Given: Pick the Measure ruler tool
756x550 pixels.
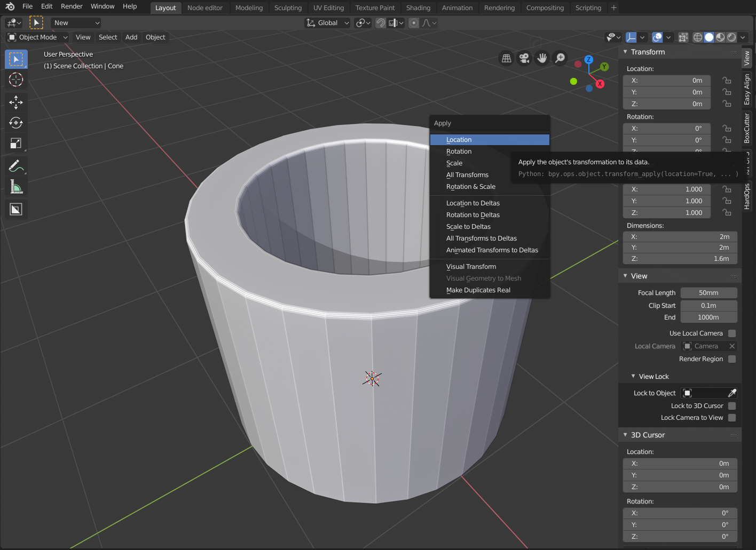Looking at the screenshot, I should click(x=16, y=187).
